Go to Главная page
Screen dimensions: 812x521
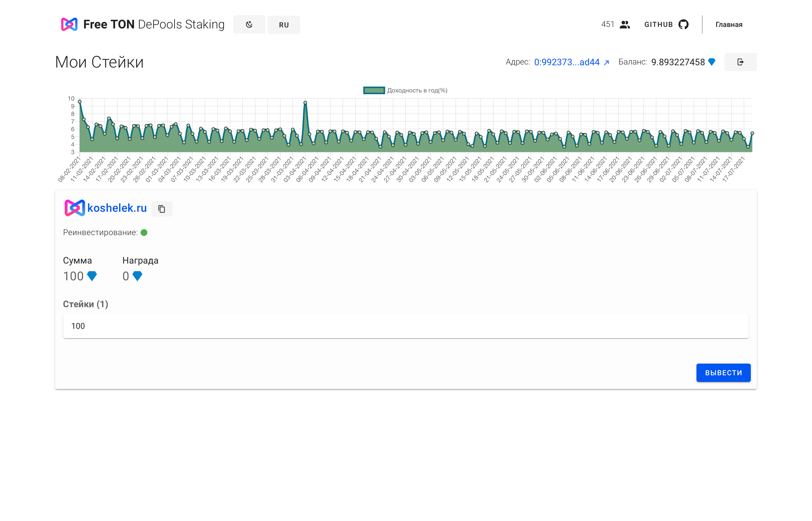(x=729, y=24)
